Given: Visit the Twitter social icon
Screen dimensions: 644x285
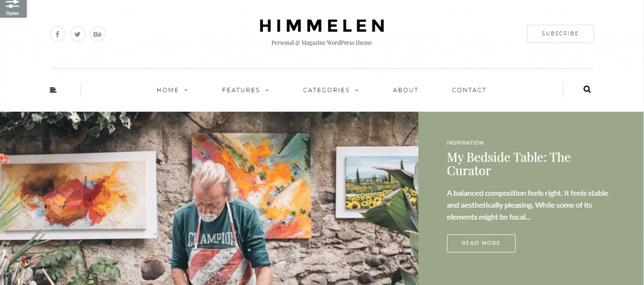Looking at the screenshot, I should coord(77,34).
